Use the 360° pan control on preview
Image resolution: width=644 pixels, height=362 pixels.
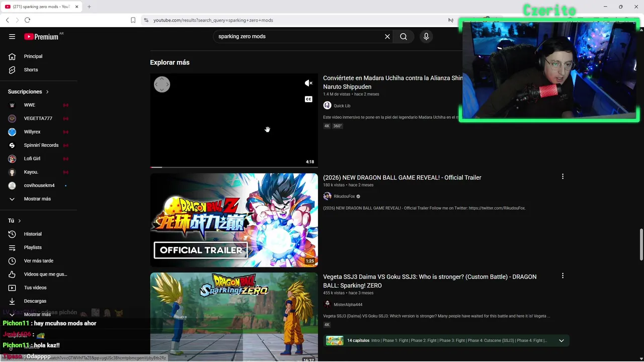click(x=162, y=84)
